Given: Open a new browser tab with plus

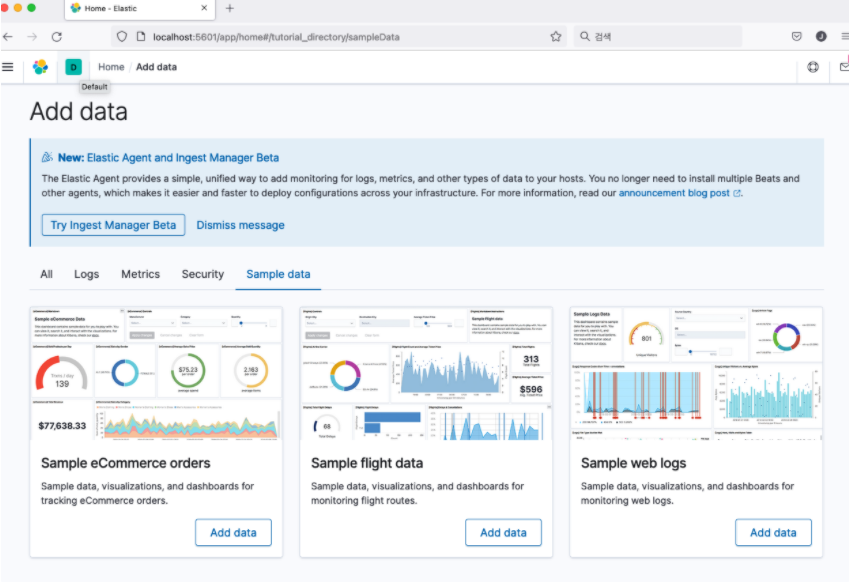Looking at the screenshot, I should [230, 8].
